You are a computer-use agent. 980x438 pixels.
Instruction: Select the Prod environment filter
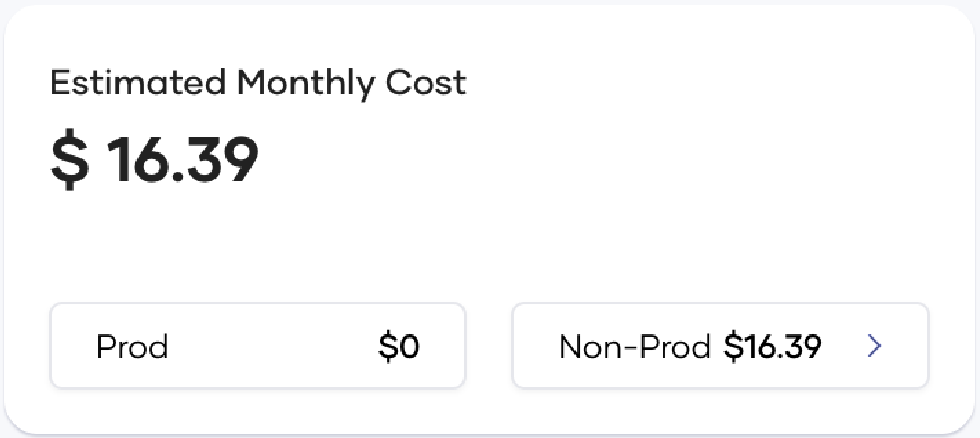(257, 346)
